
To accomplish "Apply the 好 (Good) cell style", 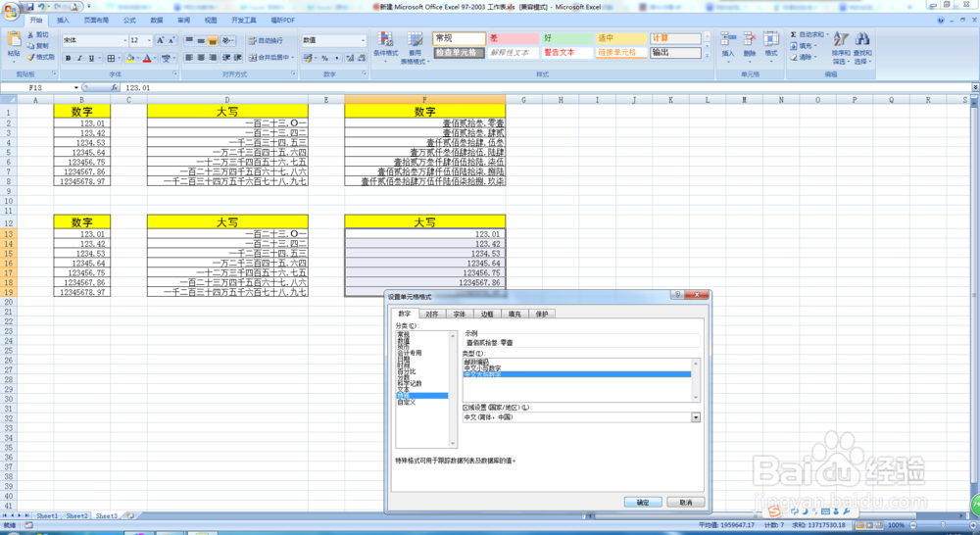I will 566,38.
